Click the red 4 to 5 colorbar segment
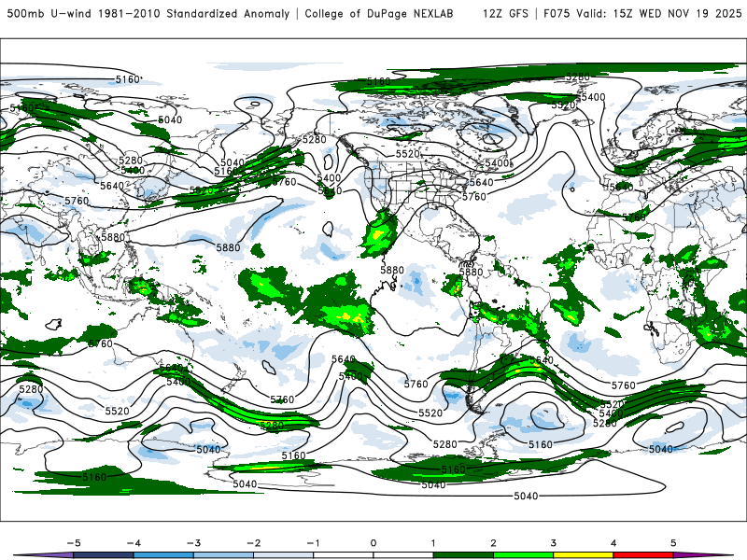 (643, 555)
